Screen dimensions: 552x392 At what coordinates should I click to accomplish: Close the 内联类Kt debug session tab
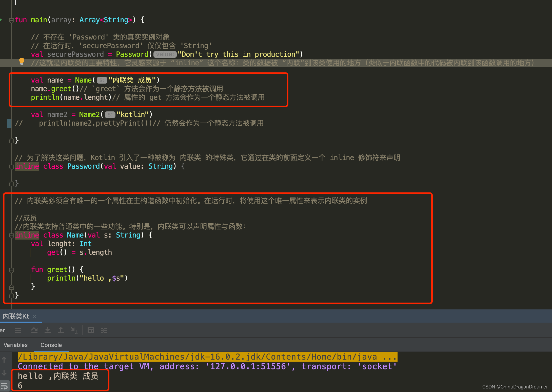[35, 317]
